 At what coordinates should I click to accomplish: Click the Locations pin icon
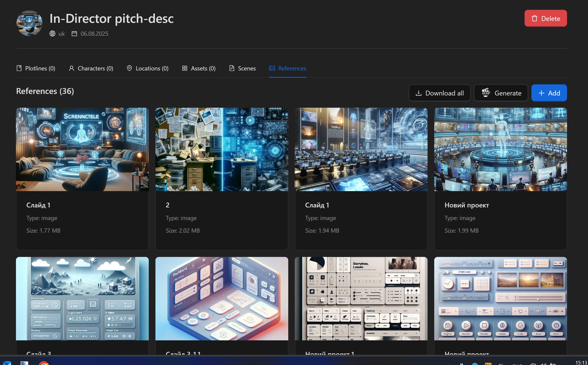coord(129,68)
